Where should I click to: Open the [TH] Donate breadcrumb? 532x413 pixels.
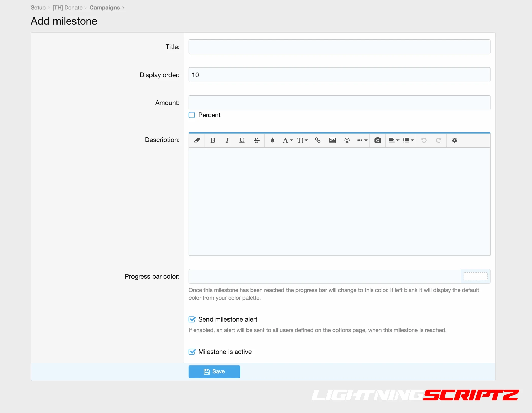tap(67, 8)
